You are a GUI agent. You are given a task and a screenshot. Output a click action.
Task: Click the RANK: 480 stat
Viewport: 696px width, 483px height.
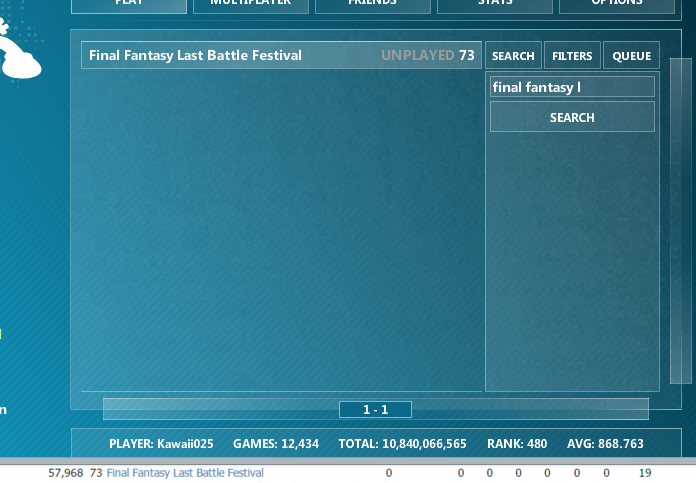click(516, 444)
